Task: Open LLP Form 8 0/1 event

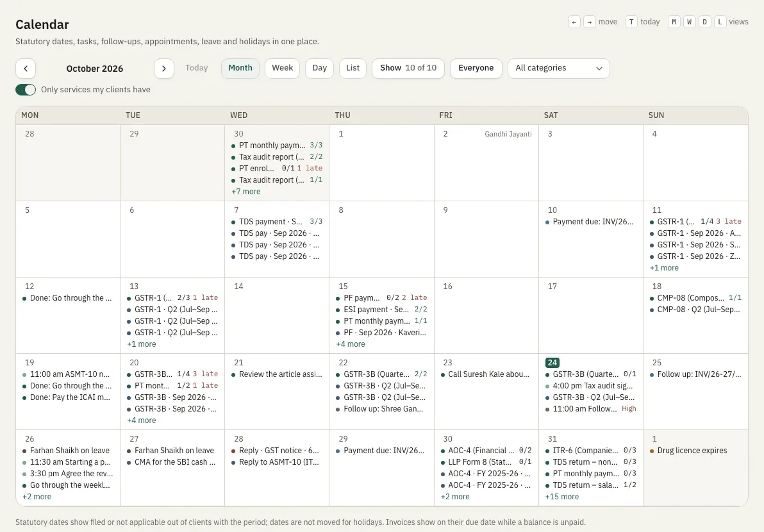Action: (x=486, y=462)
